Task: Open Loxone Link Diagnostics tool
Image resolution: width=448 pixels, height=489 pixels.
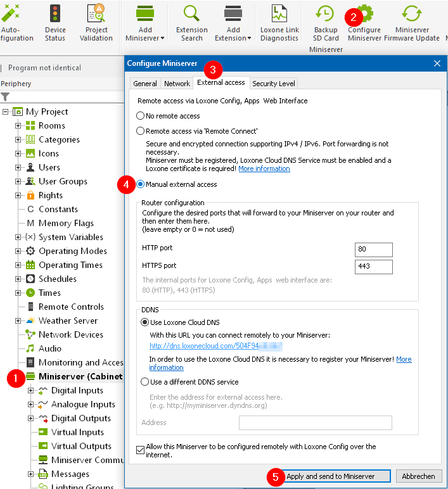Action: click(x=279, y=13)
